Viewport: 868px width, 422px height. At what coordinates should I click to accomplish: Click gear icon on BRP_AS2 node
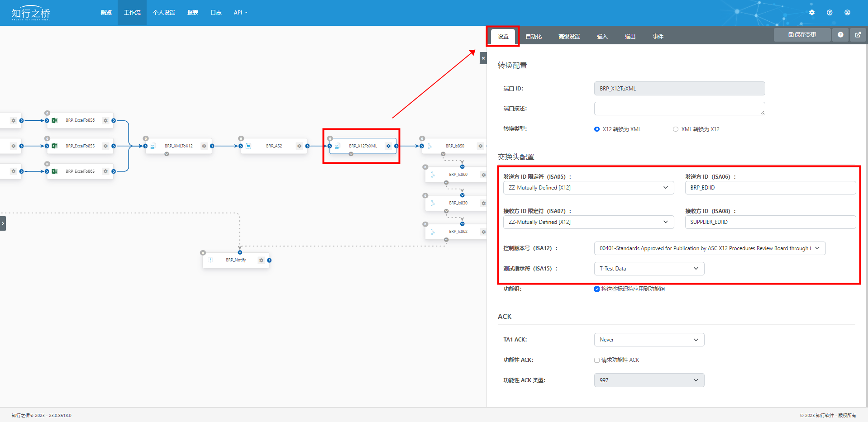click(299, 146)
